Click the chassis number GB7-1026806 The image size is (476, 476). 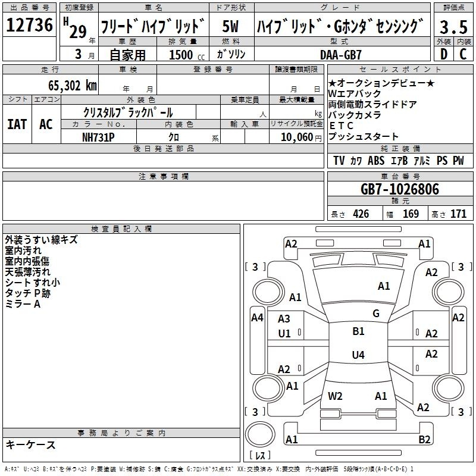[400, 190]
